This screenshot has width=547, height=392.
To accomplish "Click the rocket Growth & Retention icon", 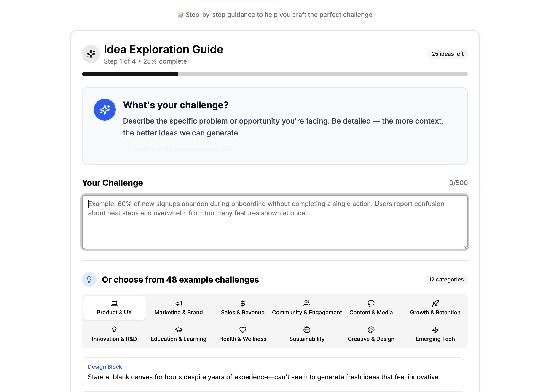I will point(435,303).
